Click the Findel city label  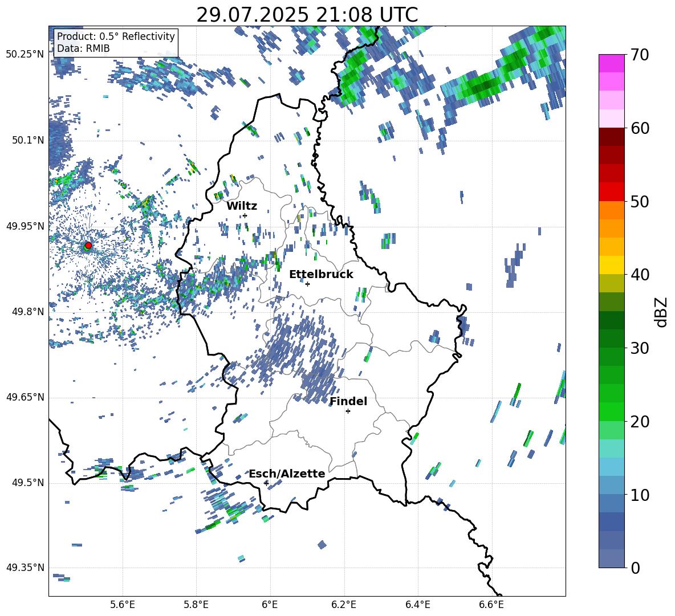coord(348,401)
